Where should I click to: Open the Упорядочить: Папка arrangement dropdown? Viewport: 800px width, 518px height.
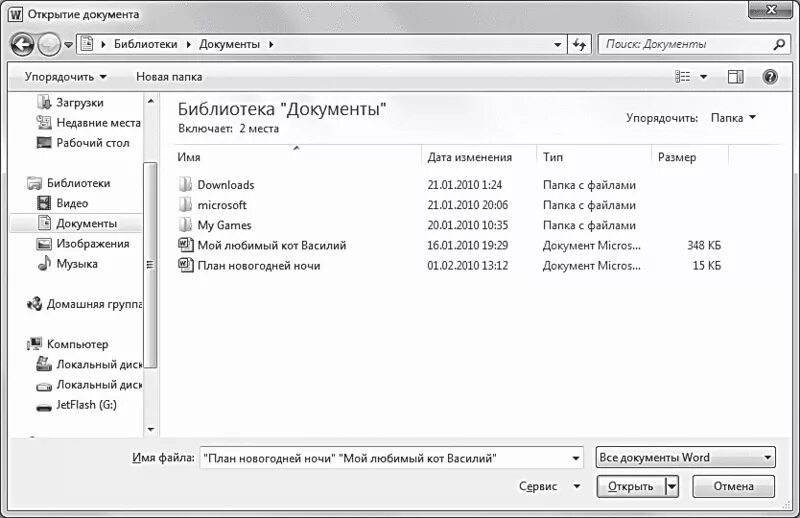point(733,118)
